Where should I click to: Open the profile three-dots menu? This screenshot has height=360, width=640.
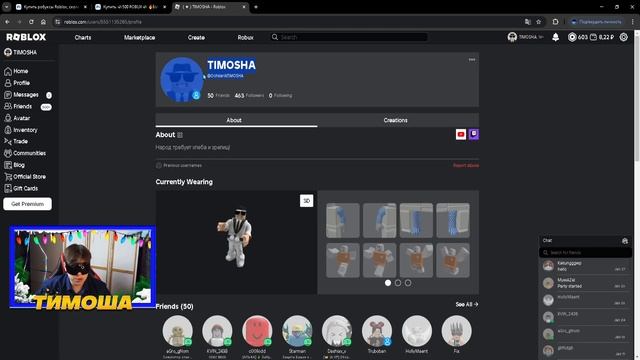coord(472,60)
